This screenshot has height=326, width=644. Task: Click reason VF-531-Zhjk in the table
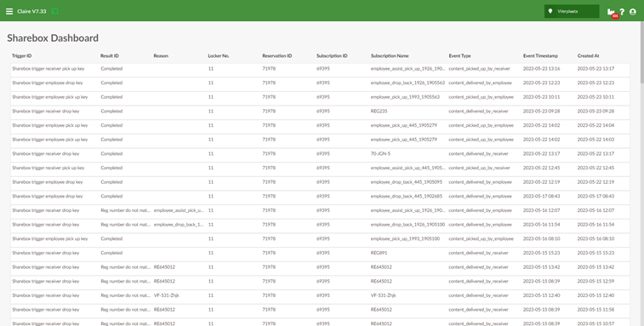167,295
